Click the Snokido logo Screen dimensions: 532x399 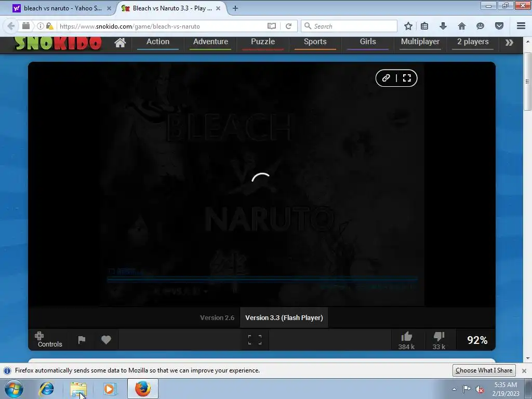pos(58,43)
